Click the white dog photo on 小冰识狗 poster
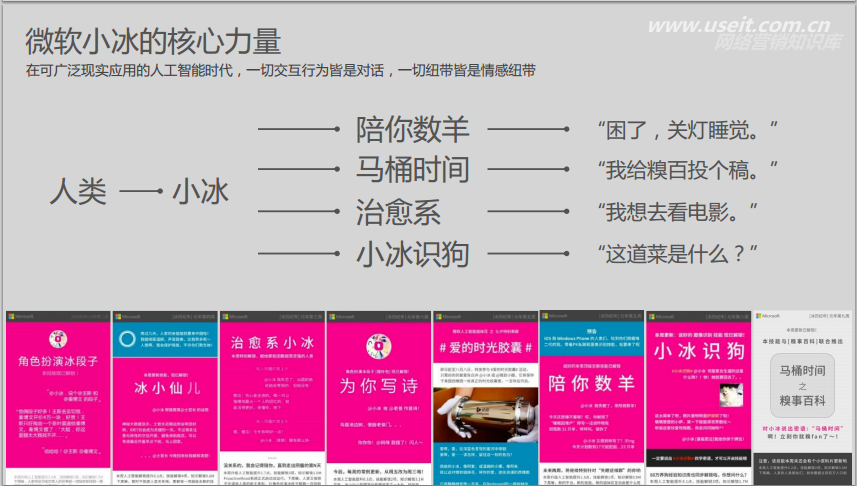Viewport: 857px width, 486px height. pos(731,395)
